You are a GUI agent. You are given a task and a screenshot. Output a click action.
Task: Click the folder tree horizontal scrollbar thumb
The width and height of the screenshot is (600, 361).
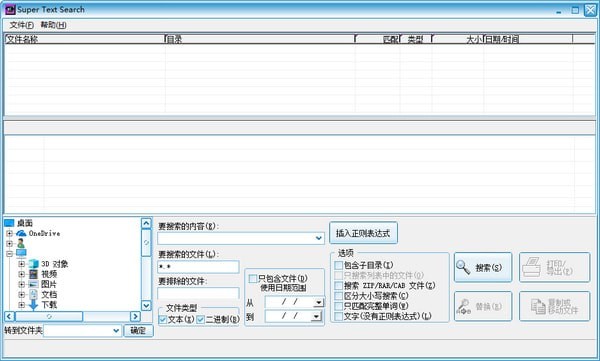click(x=49, y=317)
